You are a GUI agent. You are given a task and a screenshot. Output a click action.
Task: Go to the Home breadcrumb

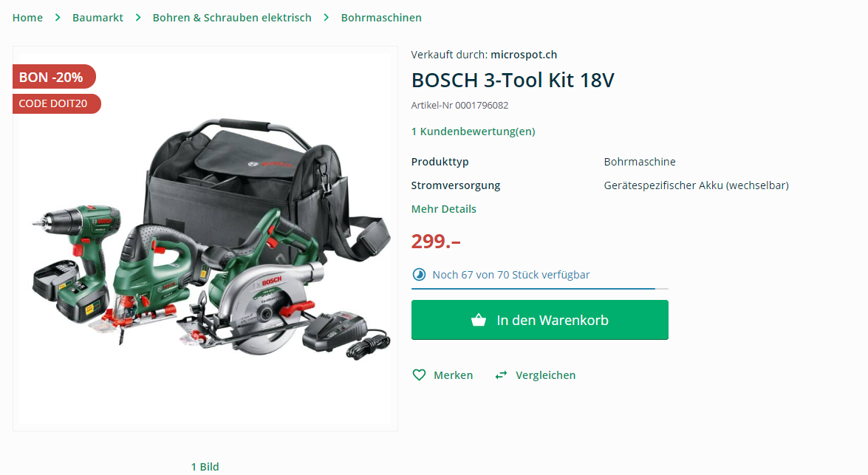[27, 18]
